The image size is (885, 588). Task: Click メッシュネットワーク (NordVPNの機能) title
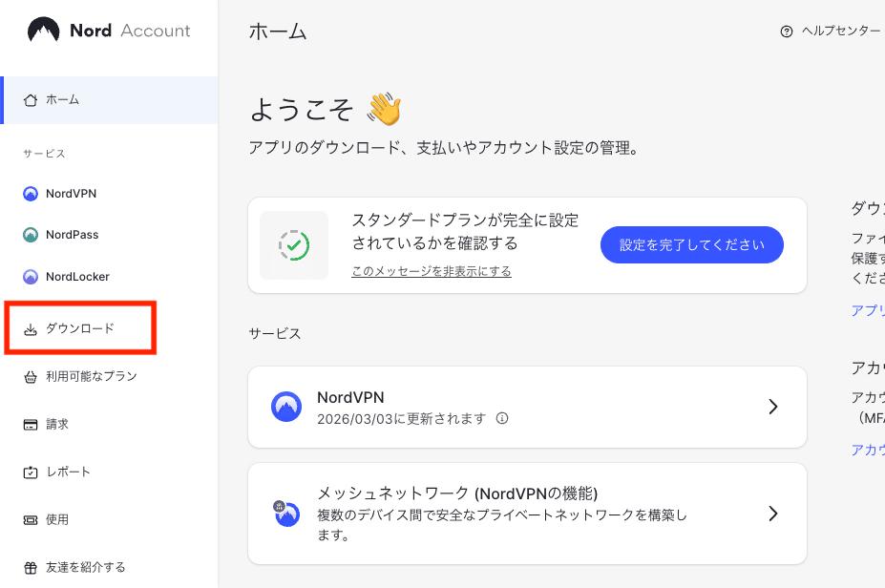457,493
